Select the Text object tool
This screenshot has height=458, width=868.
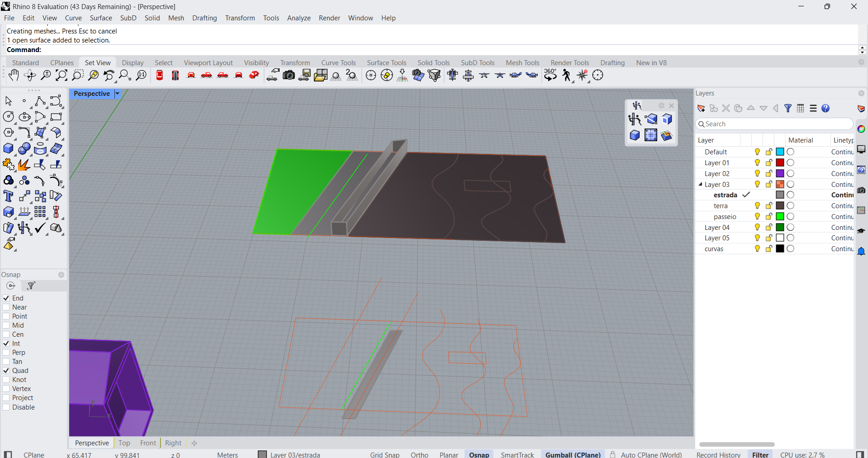tap(8, 196)
